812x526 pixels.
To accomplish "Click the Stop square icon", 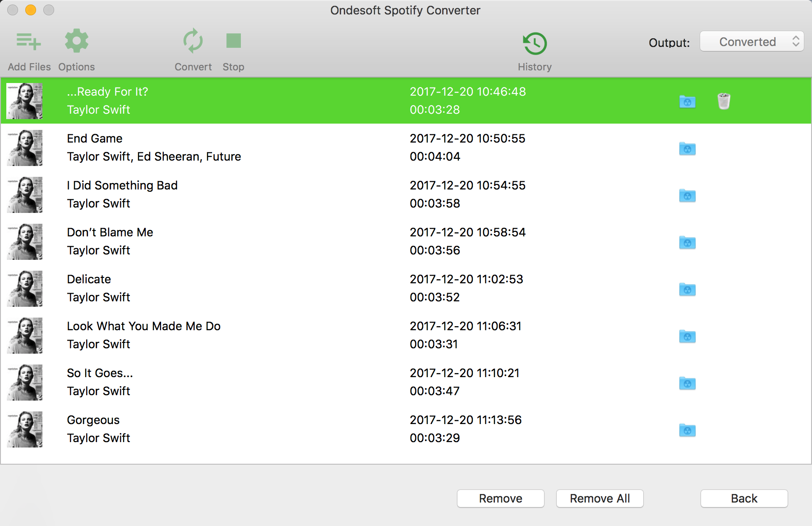I will pyautogui.click(x=234, y=41).
